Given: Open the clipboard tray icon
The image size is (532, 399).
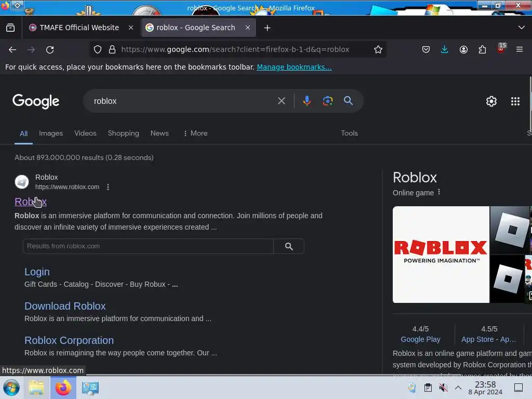Looking at the screenshot, I should click(x=428, y=388).
